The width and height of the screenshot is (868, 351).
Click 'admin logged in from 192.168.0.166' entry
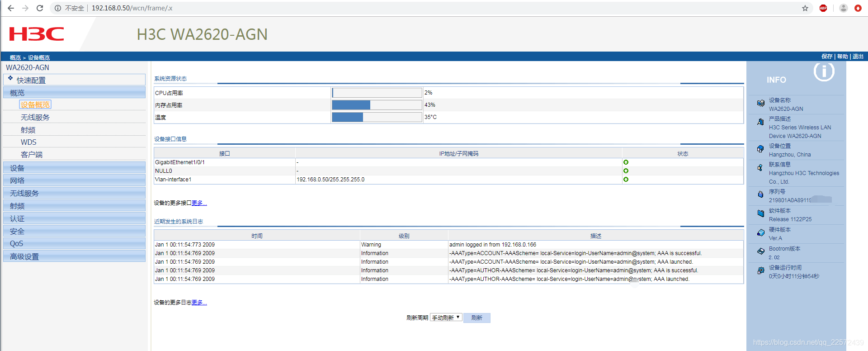(x=493, y=245)
